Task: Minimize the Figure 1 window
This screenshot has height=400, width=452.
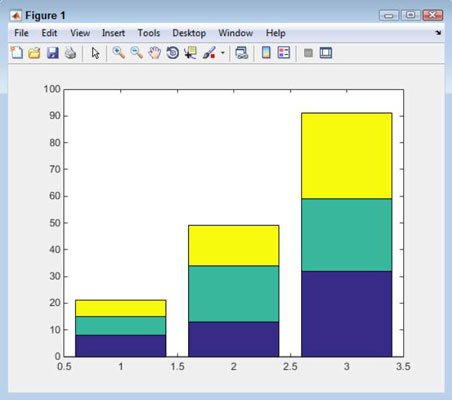Action: [x=389, y=15]
